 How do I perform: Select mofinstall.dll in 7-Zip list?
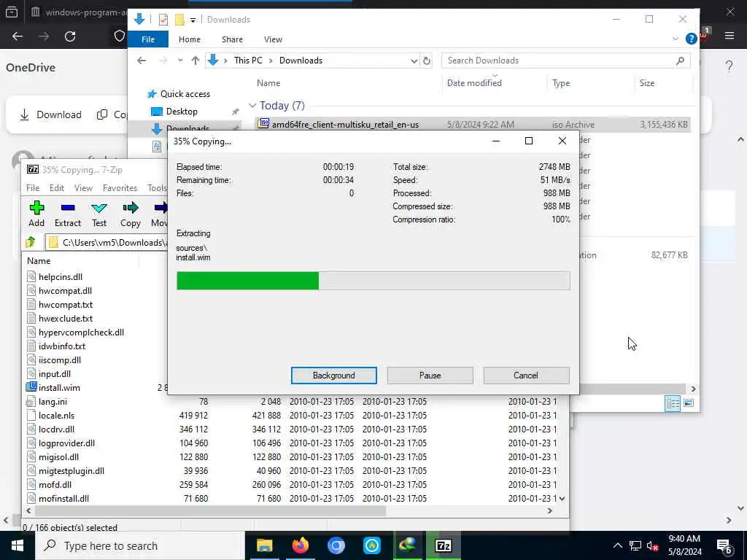tap(64, 498)
